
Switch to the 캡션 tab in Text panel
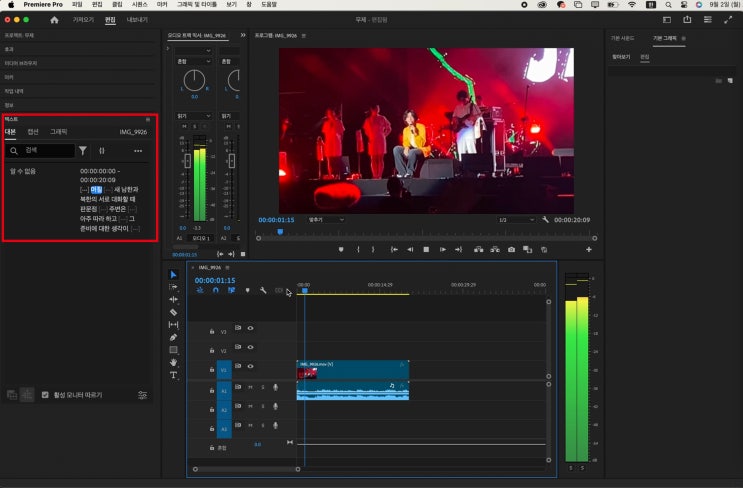[x=33, y=131]
